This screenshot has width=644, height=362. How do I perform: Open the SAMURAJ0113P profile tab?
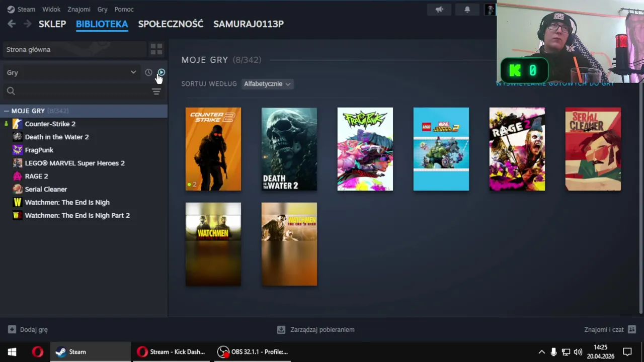click(249, 24)
